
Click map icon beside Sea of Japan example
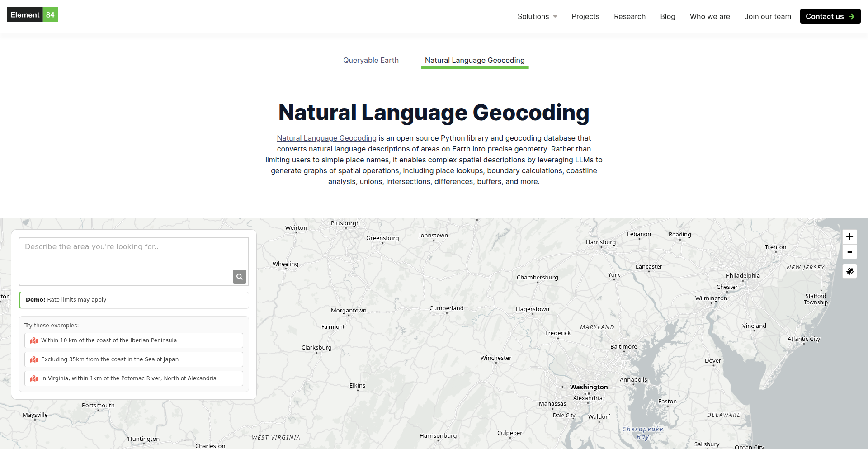[x=33, y=359]
